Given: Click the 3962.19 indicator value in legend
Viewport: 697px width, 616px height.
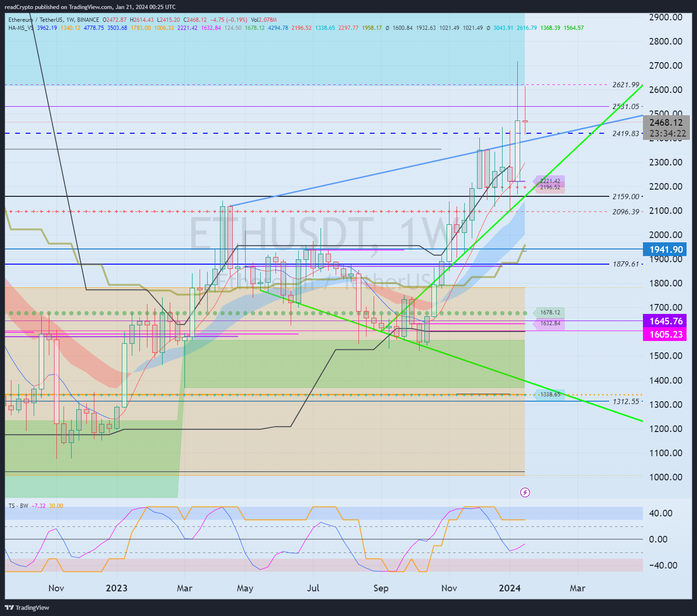Looking at the screenshot, I should [x=47, y=28].
